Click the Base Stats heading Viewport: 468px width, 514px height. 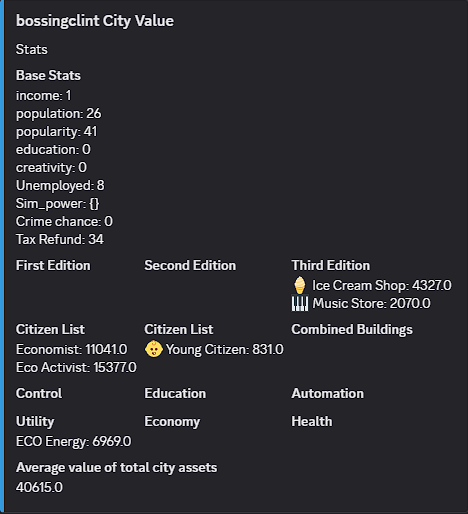point(48,75)
